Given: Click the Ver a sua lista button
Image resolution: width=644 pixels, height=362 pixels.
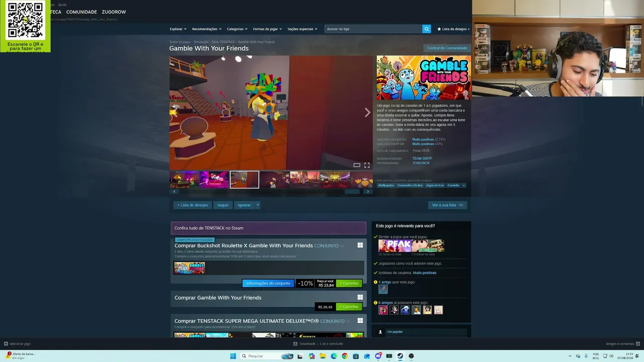Looking at the screenshot, I should coord(447,205).
